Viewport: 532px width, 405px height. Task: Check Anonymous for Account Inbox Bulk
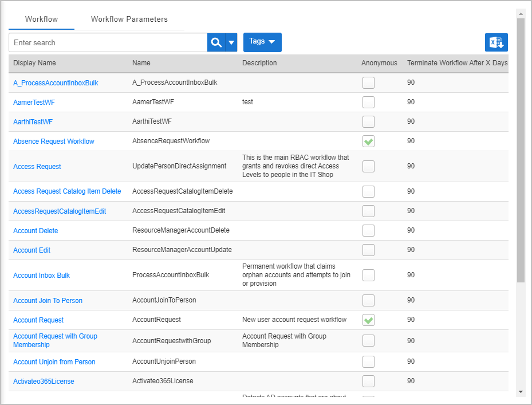[x=368, y=275]
